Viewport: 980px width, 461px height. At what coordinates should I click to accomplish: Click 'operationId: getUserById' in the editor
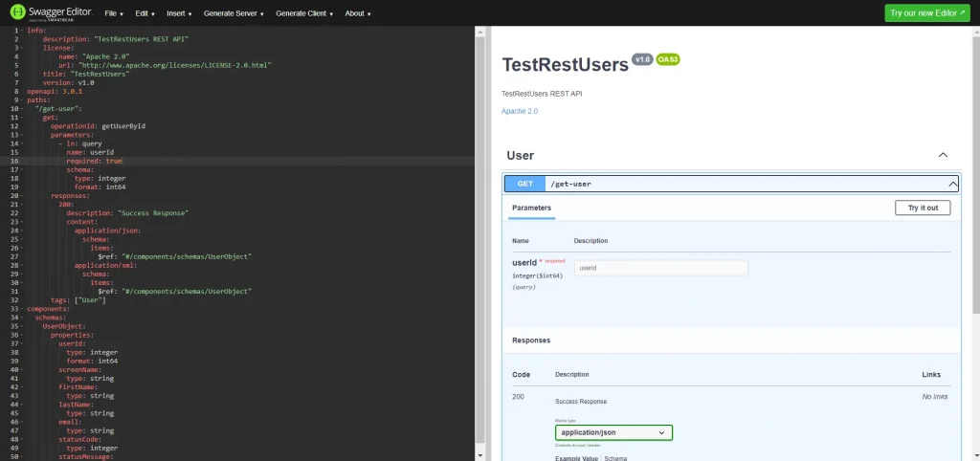point(99,126)
